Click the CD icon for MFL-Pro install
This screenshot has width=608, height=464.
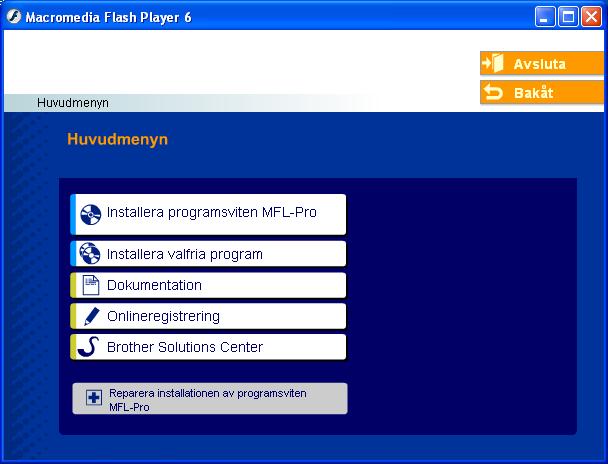[x=90, y=214]
